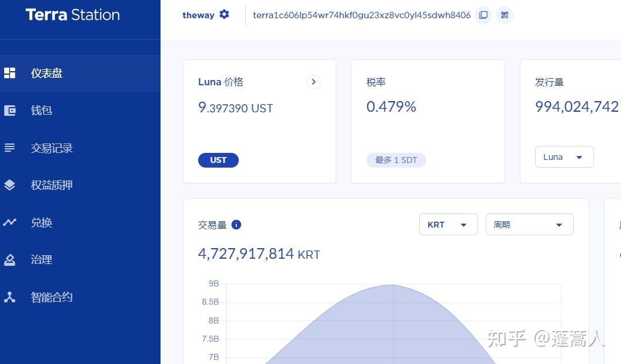The width and height of the screenshot is (621, 364).
Task: Expand the 周期 period dropdown
Action: [x=529, y=224]
